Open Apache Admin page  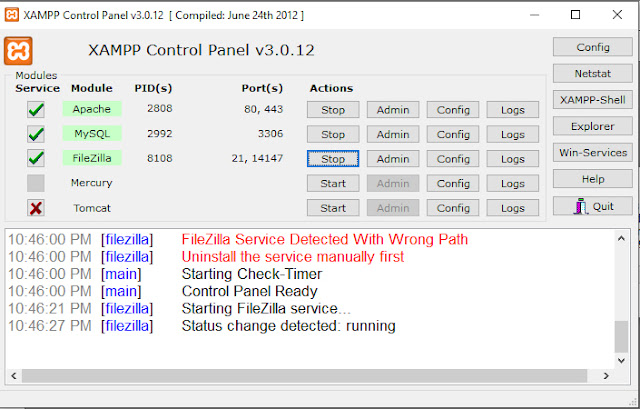393,110
